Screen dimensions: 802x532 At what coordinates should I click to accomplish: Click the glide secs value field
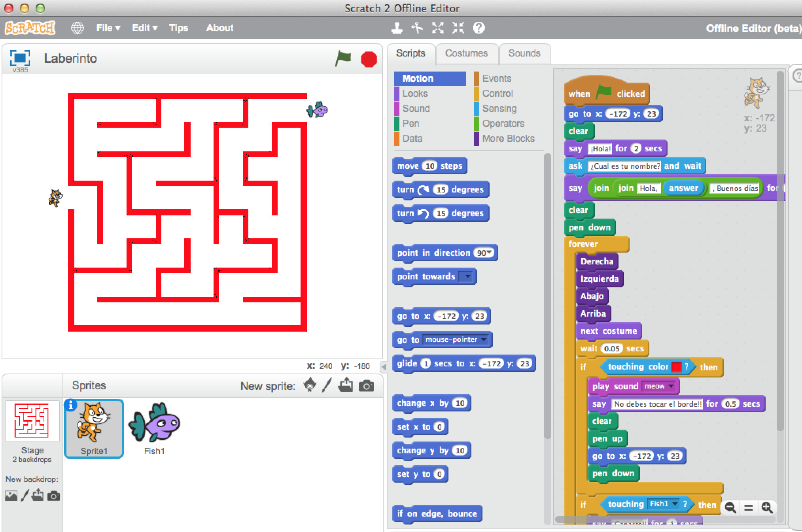click(426, 364)
